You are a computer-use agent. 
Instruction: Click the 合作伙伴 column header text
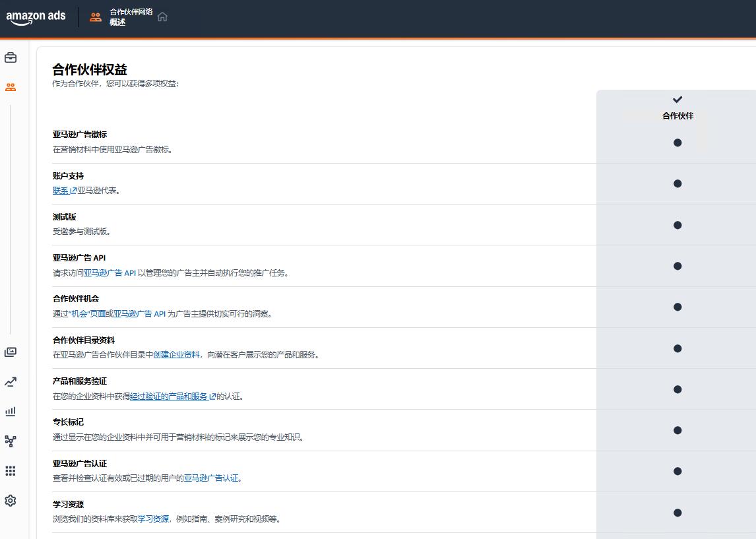tap(678, 115)
